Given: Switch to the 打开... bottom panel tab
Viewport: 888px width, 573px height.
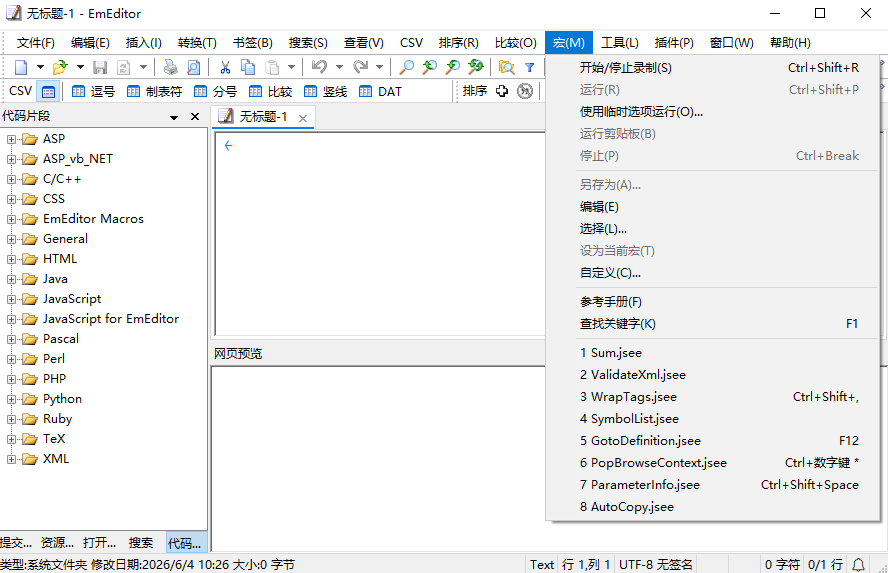Looking at the screenshot, I should pyautogui.click(x=99, y=542).
